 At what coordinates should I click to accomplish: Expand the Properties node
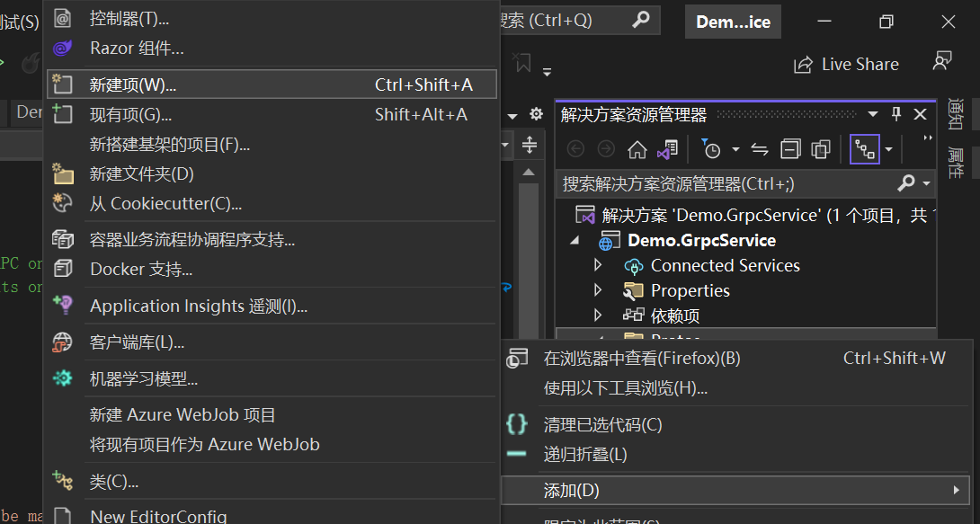598,290
